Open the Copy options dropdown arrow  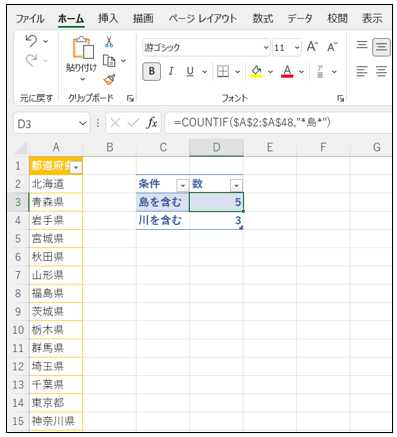[x=123, y=61]
